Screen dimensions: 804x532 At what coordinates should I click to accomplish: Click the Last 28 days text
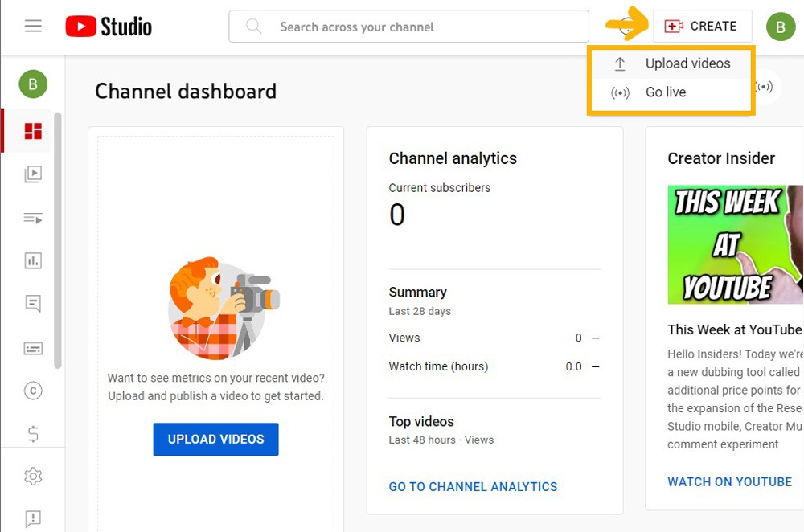pos(420,311)
